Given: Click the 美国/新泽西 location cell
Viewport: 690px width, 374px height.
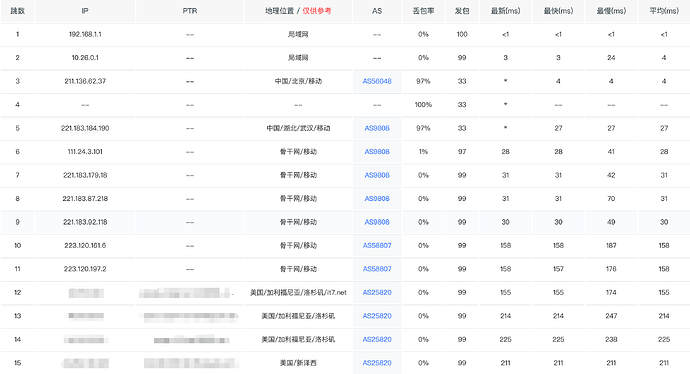Looking at the screenshot, I should (x=298, y=363).
